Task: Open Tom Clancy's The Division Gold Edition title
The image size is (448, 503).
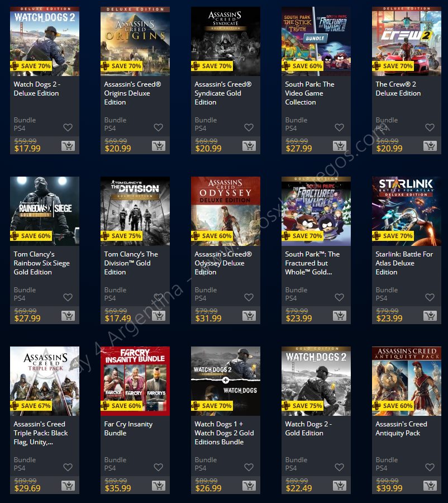Action: (x=131, y=263)
